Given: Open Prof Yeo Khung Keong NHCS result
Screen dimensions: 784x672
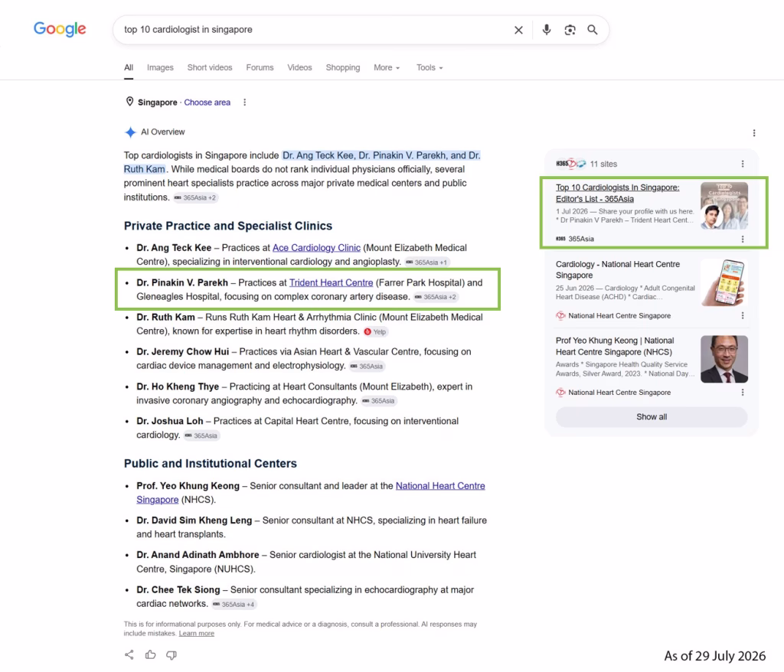Looking at the screenshot, I should tap(615, 346).
